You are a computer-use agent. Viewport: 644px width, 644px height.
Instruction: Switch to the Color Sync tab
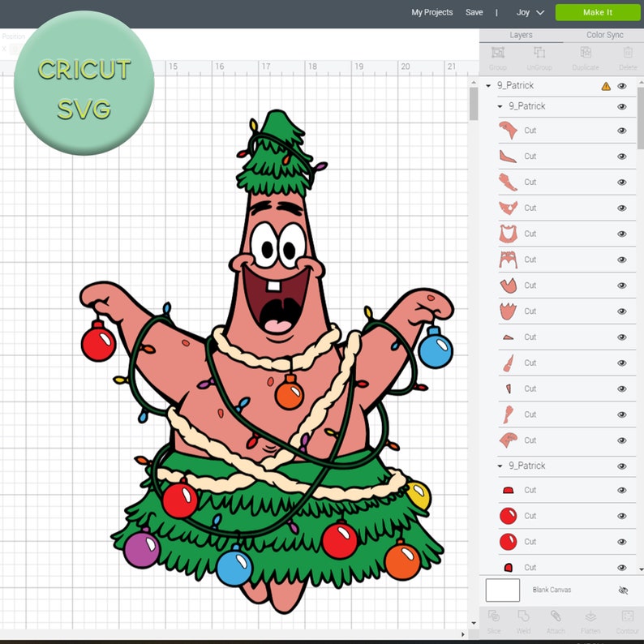[604, 36]
